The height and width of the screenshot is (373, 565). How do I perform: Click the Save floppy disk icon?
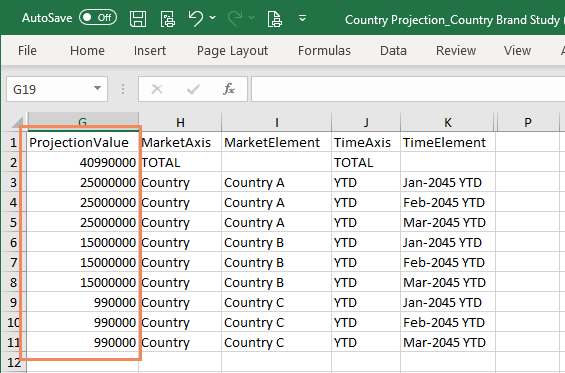click(x=138, y=18)
